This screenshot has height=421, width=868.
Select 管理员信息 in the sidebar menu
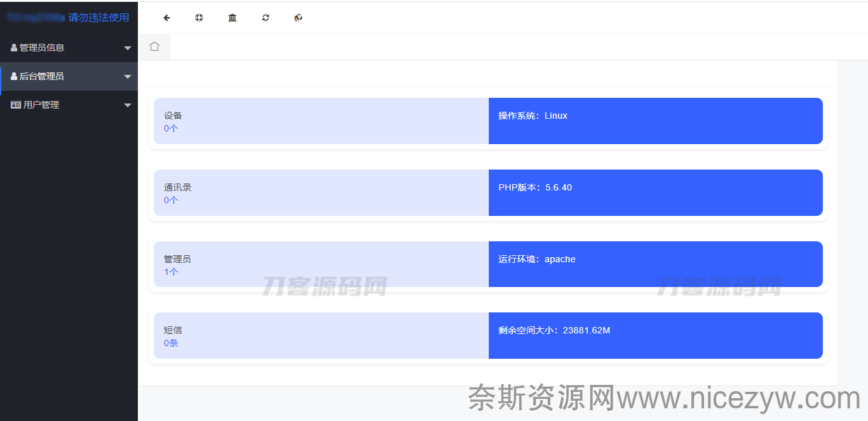click(x=41, y=48)
